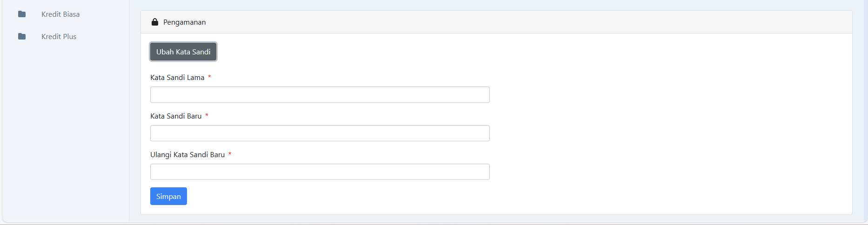The width and height of the screenshot is (868, 225).
Task: Click the vertical scrollbar strip at right edge
Action: tap(865, 112)
